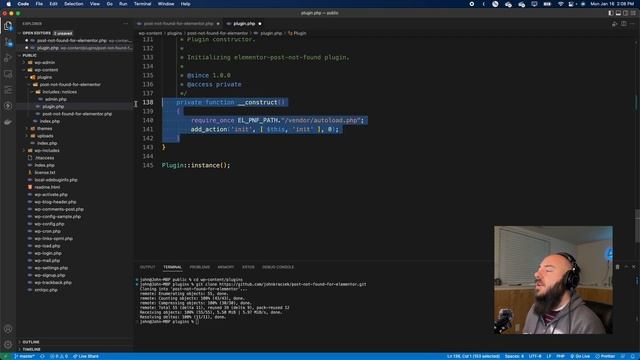640x360 pixels.
Task: Click the master branch indicator in status bar
Action: [x=24, y=356]
